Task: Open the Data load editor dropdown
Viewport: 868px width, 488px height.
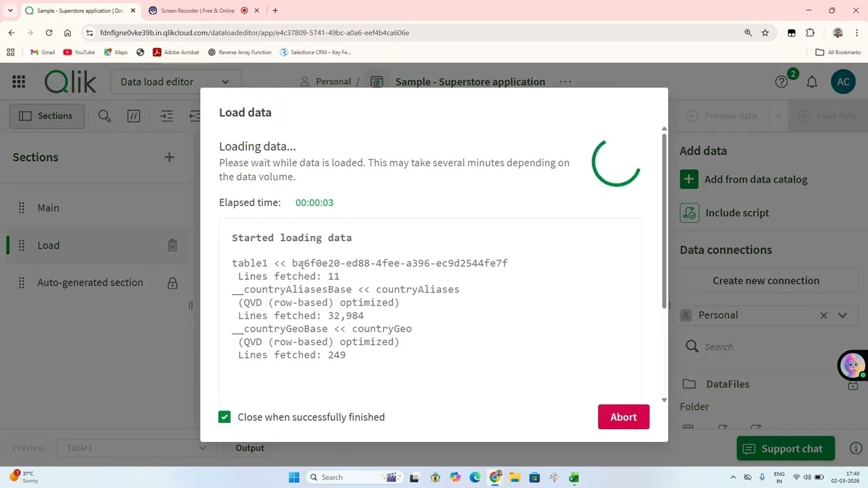Action: pos(175,82)
